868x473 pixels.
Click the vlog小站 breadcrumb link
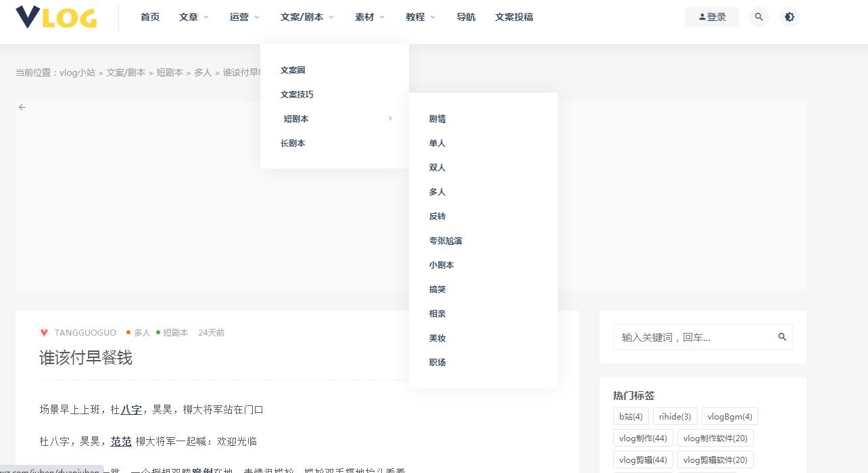point(76,72)
